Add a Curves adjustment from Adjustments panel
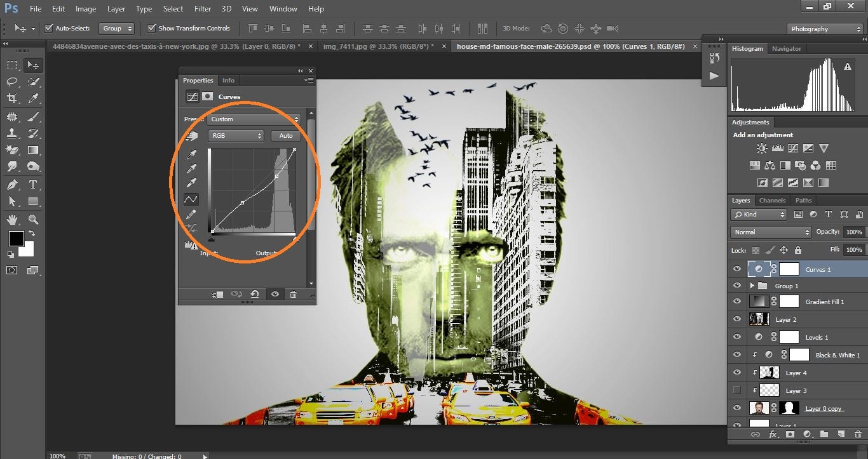The width and height of the screenshot is (868, 459). [792, 148]
